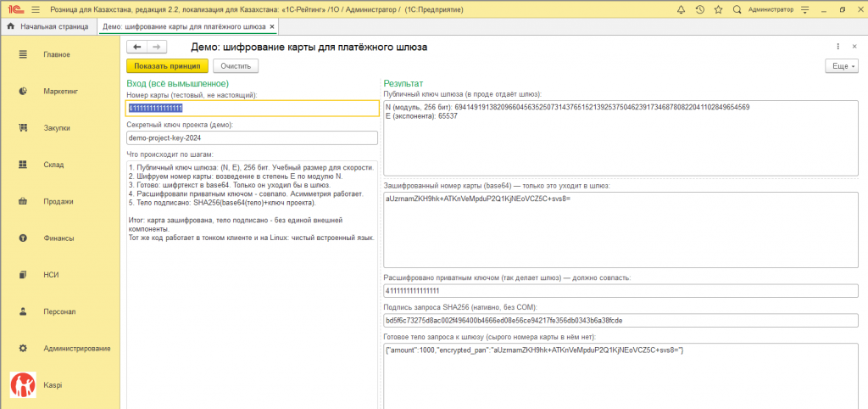The image size is (868, 409).
Task: Open Закупки section
Action: point(57,128)
